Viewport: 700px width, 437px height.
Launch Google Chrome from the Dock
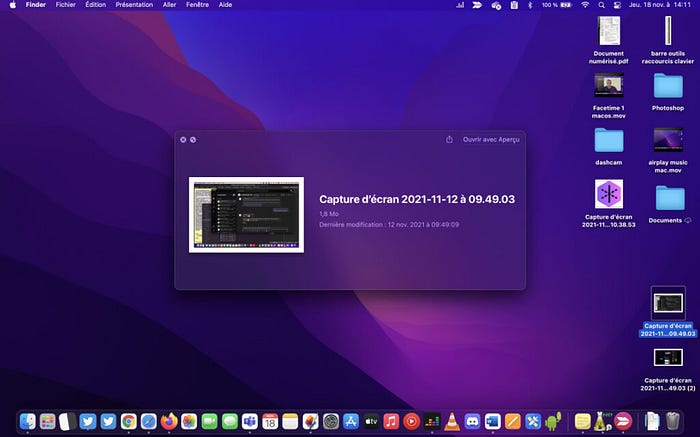pyautogui.click(x=129, y=421)
